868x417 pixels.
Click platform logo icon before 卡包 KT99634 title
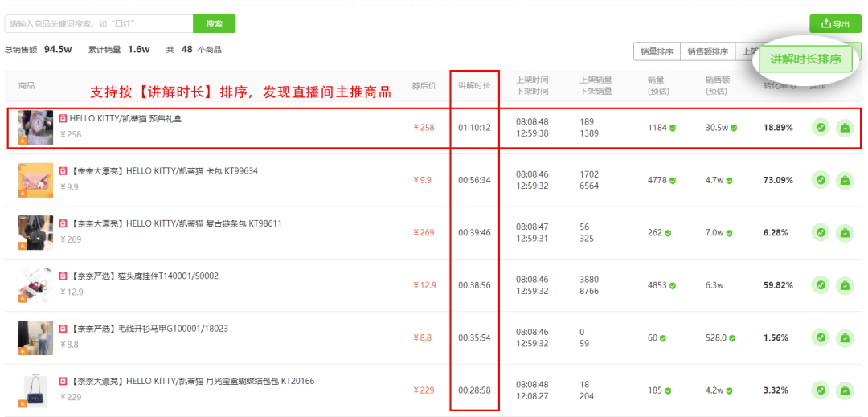63,171
